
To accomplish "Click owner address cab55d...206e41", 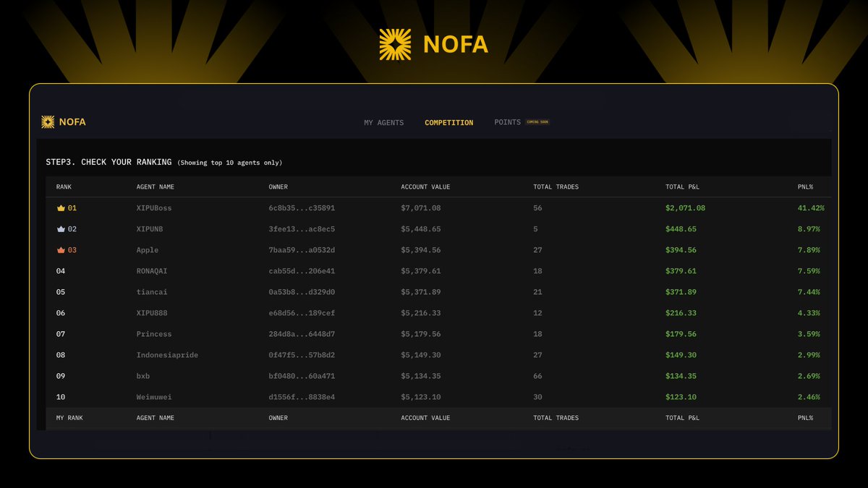I will pyautogui.click(x=302, y=271).
